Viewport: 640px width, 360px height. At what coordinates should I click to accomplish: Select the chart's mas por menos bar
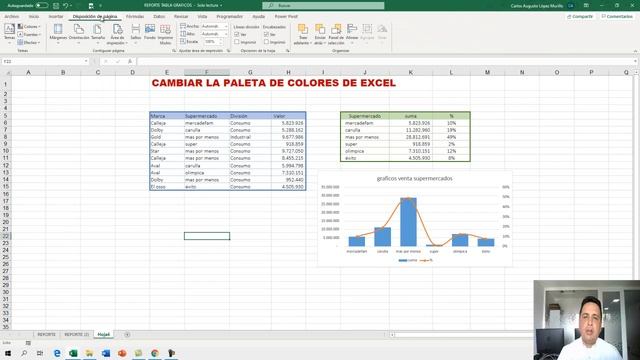tap(408, 222)
